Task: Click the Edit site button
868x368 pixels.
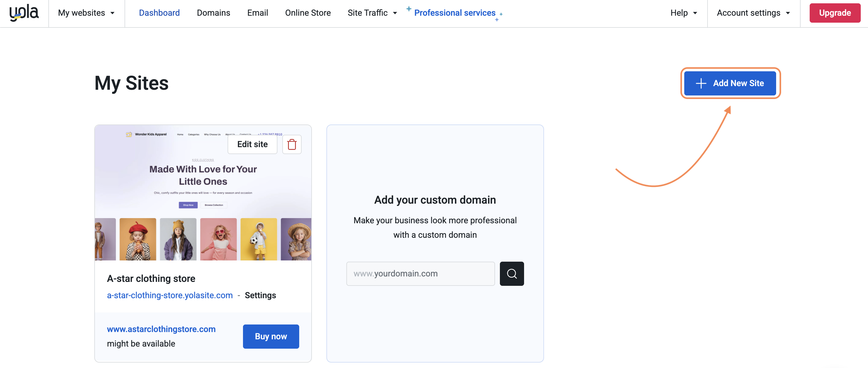Action: coord(252,144)
